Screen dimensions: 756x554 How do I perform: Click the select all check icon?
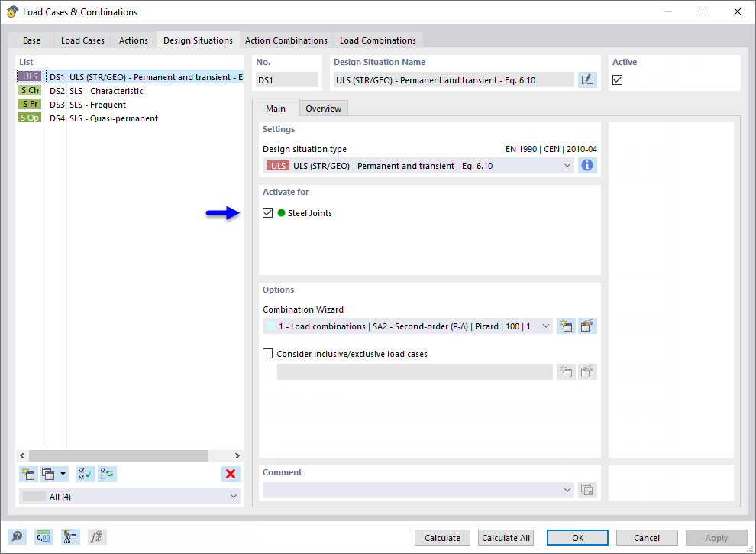86,474
